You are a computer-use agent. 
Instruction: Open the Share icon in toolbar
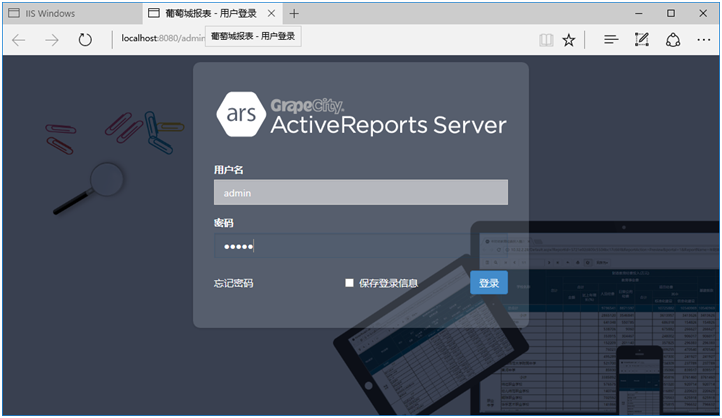point(673,40)
